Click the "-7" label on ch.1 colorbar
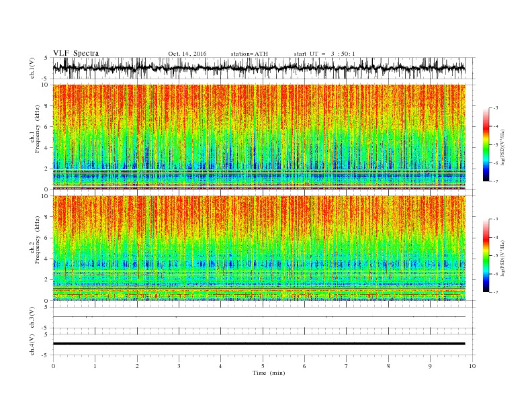Image resolution: width=532 pixels, height=411 pixels. click(x=495, y=181)
